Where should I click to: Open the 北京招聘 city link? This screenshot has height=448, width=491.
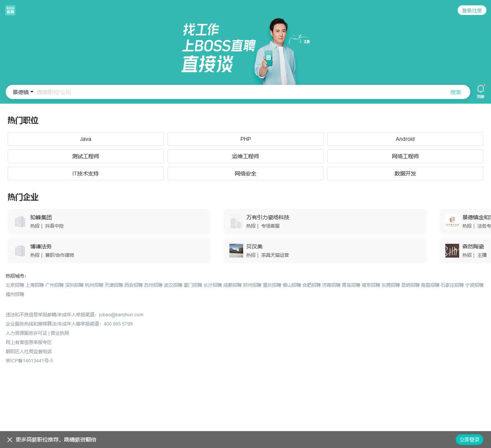pyautogui.click(x=15, y=285)
